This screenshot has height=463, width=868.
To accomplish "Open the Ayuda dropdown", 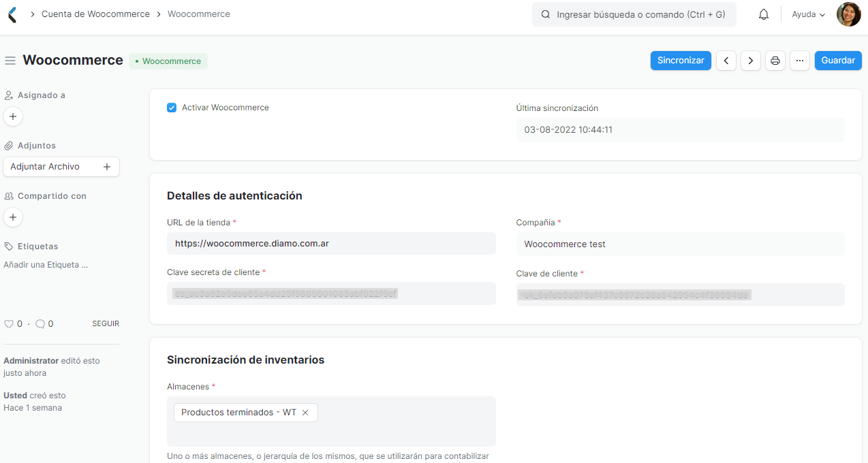I will coord(809,14).
